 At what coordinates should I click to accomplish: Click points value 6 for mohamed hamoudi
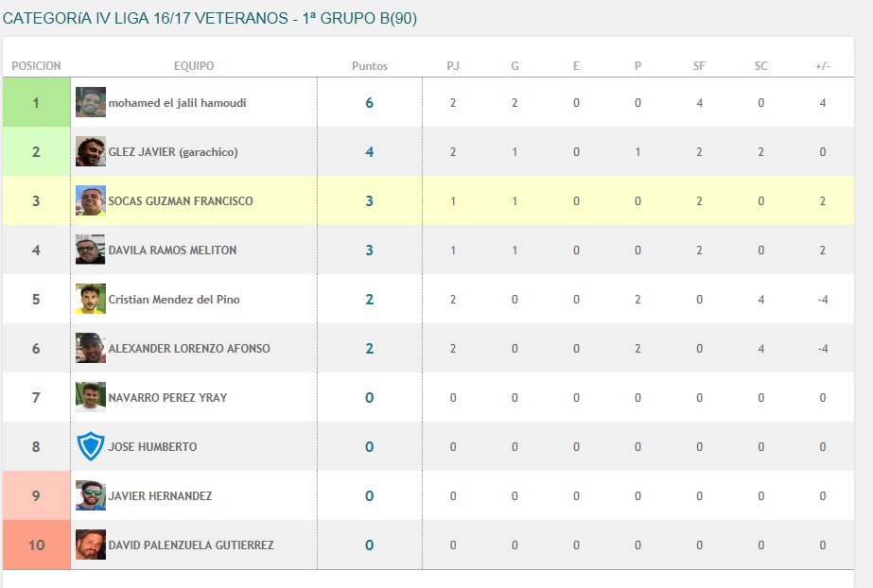[370, 103]
